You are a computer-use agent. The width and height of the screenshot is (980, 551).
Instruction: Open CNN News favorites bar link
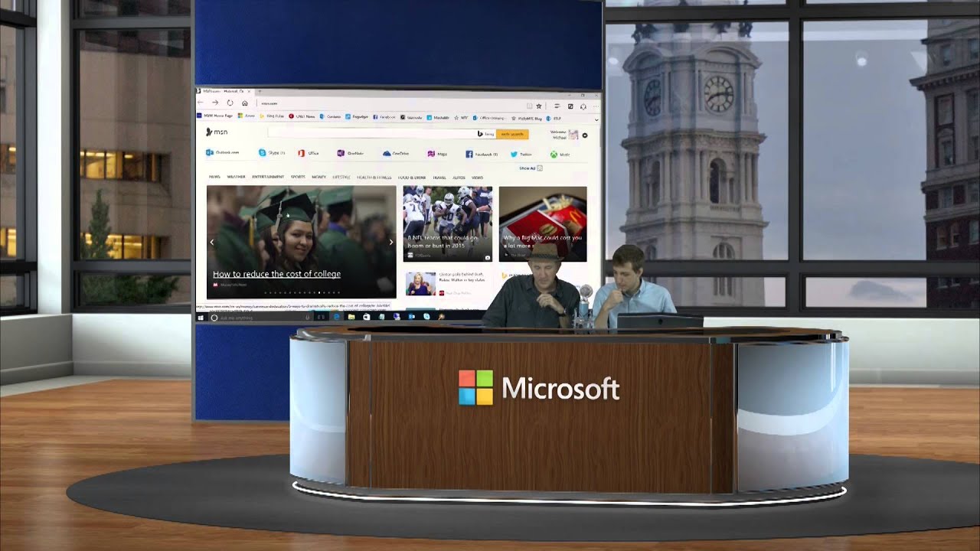302,116
